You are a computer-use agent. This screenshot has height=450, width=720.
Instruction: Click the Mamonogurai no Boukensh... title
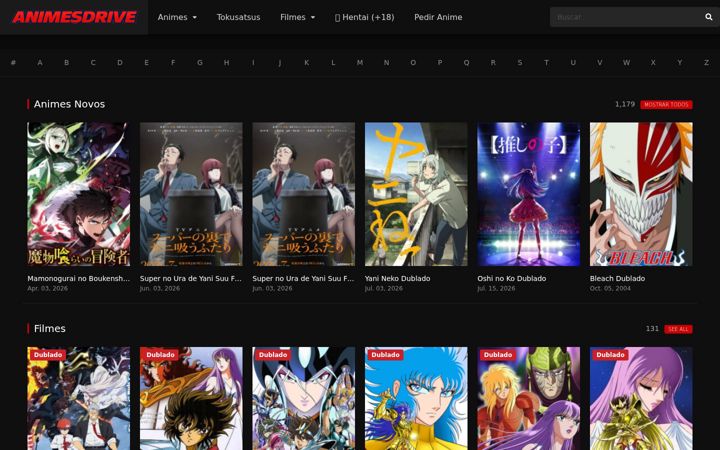(79, 278)
